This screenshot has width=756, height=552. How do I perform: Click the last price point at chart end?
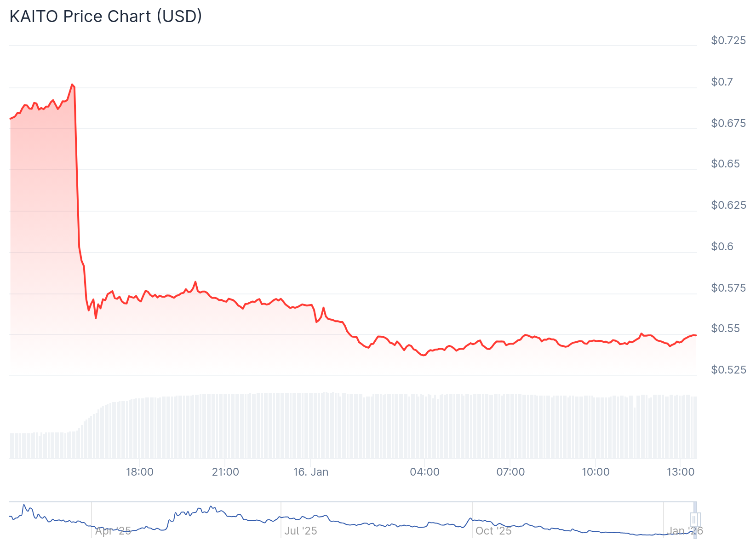[696, 335]
